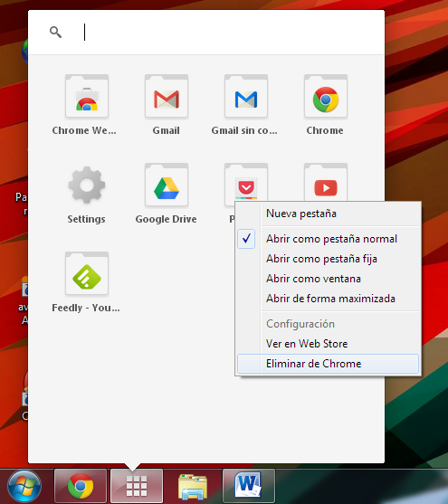Open the Settings gear app
Viewport: 448px width, 504px height.
[87, 185]
